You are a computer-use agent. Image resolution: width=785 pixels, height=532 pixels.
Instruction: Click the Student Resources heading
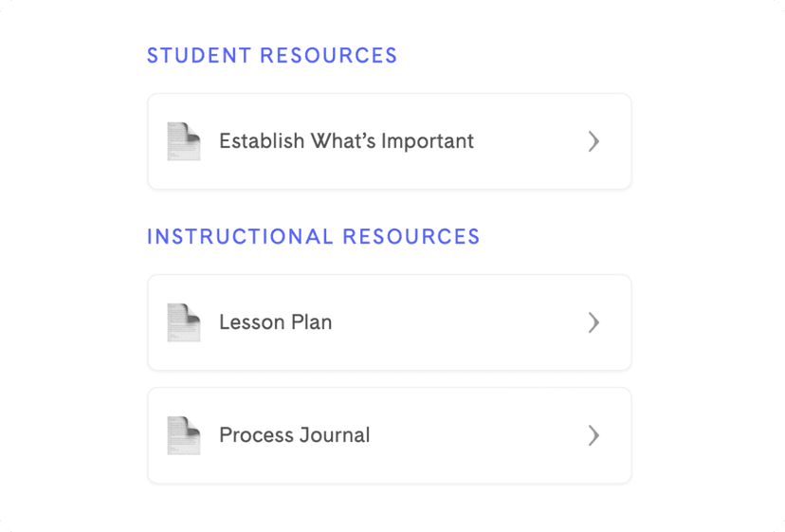click(x=272, y=56)
